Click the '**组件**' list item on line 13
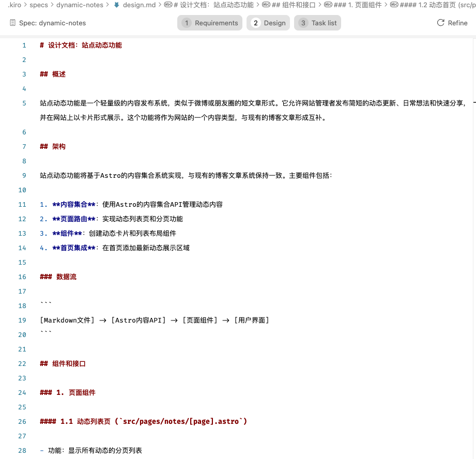This screenshot has width=476, height=459. 108,234
